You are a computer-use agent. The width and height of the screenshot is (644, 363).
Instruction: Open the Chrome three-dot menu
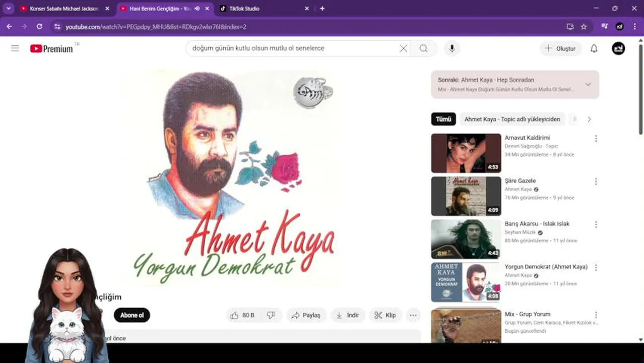(634, 26)
